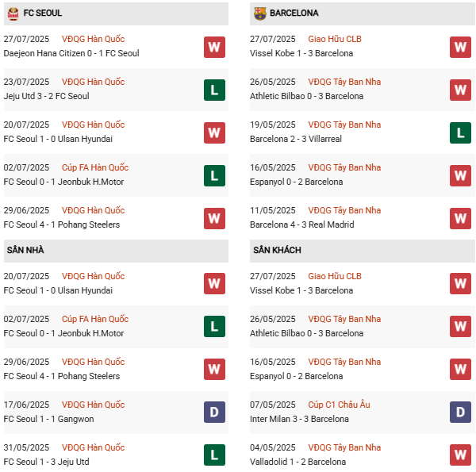Click W badge for Valladolid 1-2 Barcelona

point(460,455)
